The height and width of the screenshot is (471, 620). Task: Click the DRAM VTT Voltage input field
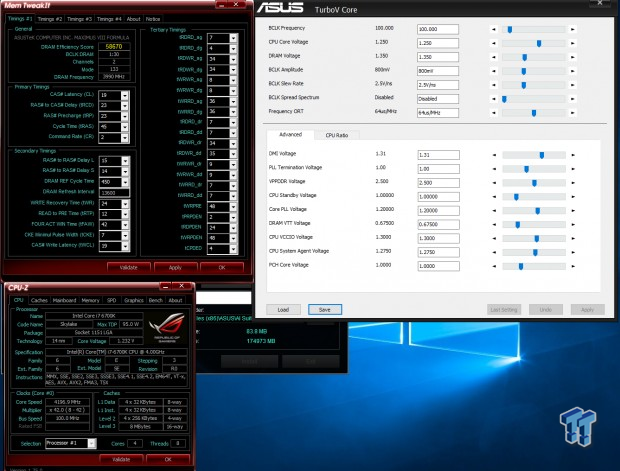[439, 224]
